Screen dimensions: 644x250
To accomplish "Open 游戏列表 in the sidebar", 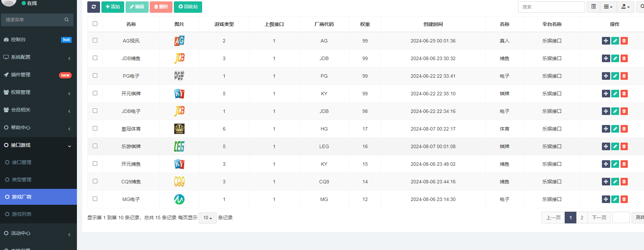I will pyautogui.click(x=22, y=214).
